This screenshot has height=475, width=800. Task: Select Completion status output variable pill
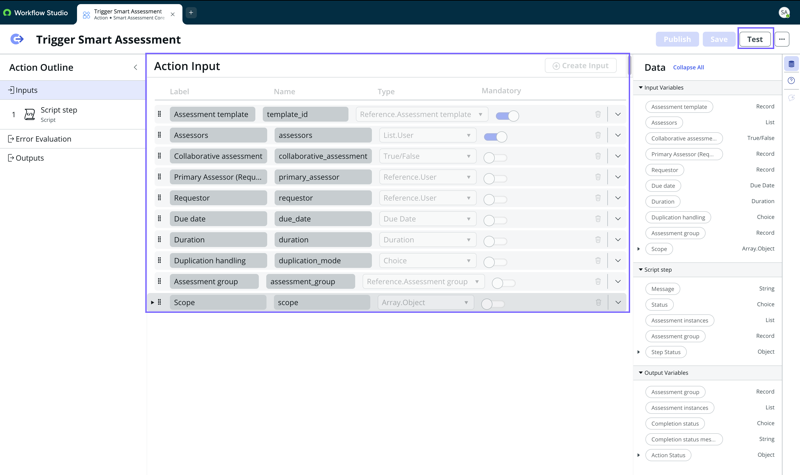(675, 423)
